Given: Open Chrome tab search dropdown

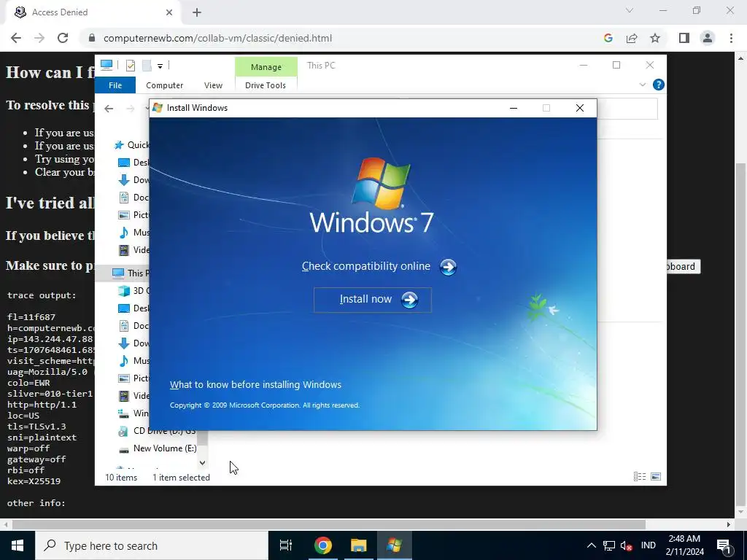Looking at the screenshot, I should click(630, 10).
